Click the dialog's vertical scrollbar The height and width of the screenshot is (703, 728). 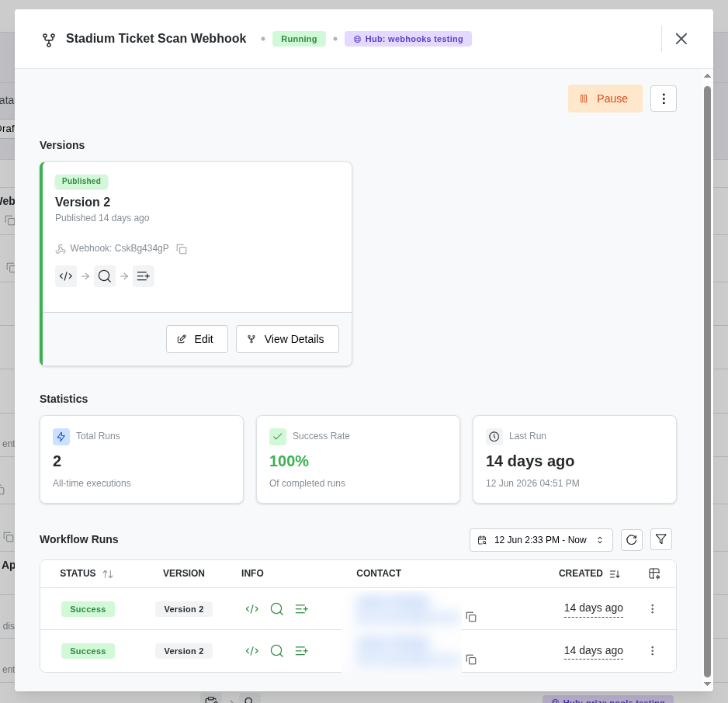pyautogui.click(x=707, y=382)
